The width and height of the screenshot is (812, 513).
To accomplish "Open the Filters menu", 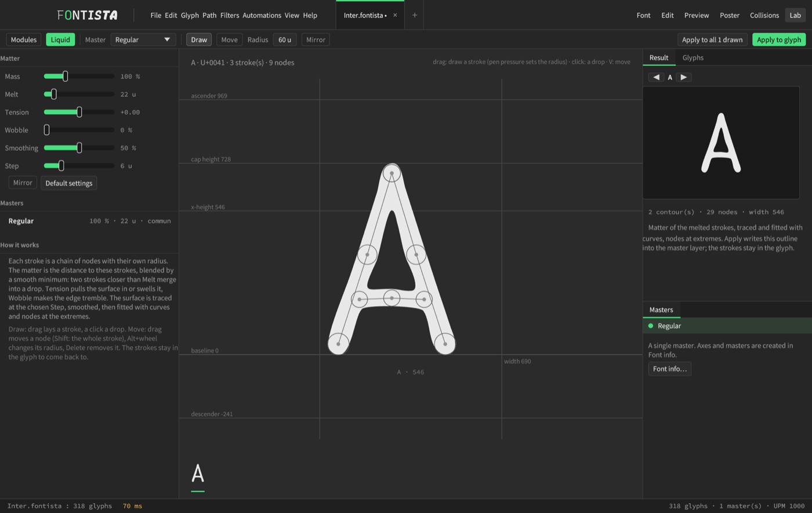I will pyautogui.click(x=230, y=15).
